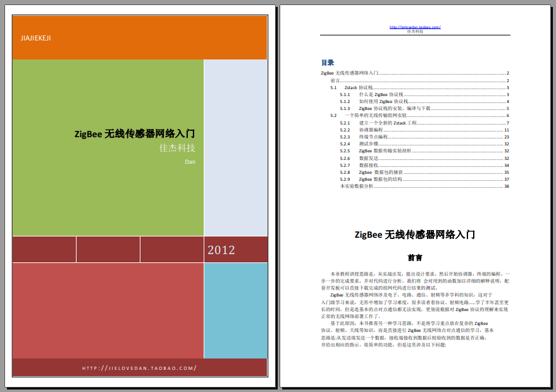Click the large ZigBee 无线传感器网络入门 heading on page two
Image resolution: width=556 pixels, height=392 pixels.
415,235
